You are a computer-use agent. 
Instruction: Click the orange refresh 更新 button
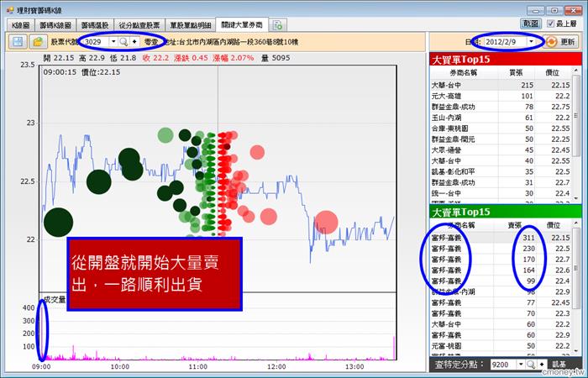561,42
